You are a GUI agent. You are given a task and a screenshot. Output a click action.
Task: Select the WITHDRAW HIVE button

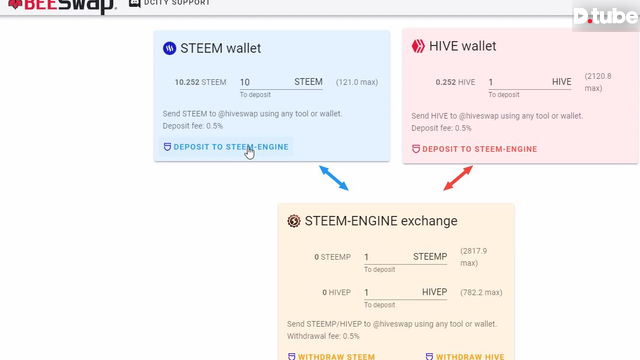[x=465, y=356]
